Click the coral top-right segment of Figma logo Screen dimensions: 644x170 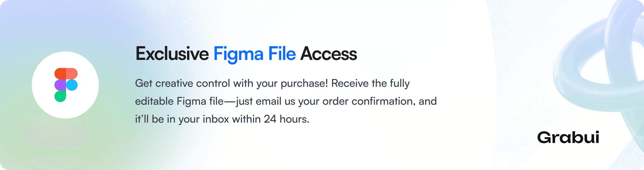click(72, 74)
